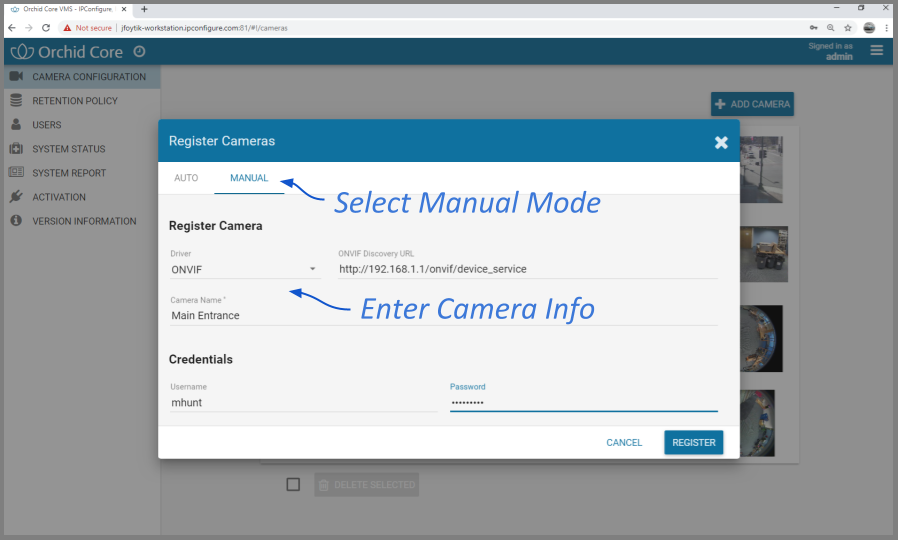Click the info circle Version icon
The image size is (898, 540).
click(x=16, y=220)
